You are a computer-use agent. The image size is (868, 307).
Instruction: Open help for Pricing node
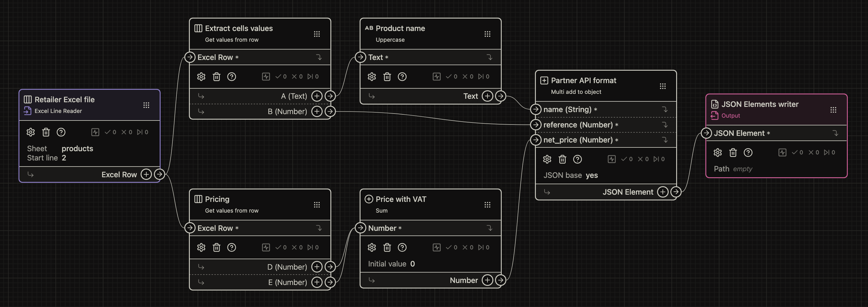point(231,248)
